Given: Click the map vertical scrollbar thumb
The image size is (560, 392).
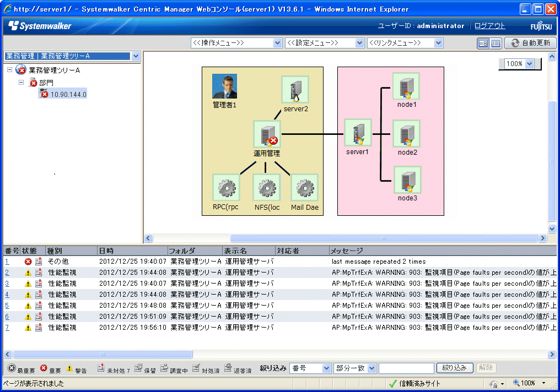Looking at the screenshot, I should [552, 161].
